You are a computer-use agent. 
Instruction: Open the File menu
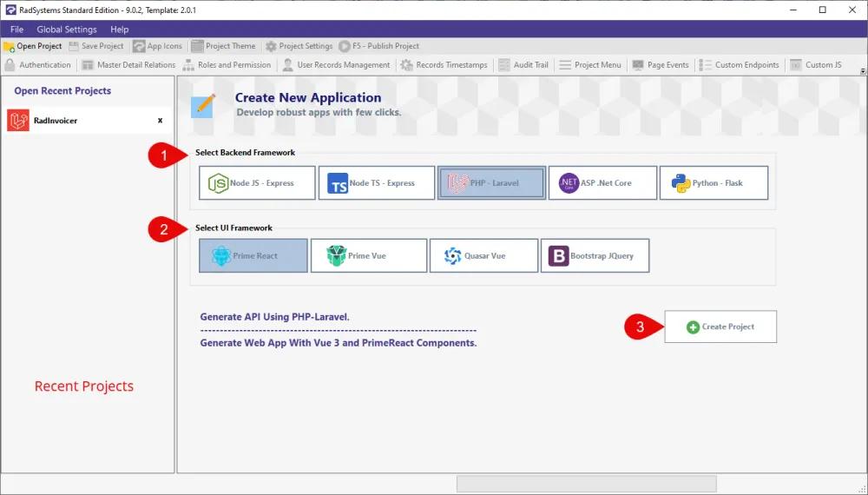[x=16, y=30]
